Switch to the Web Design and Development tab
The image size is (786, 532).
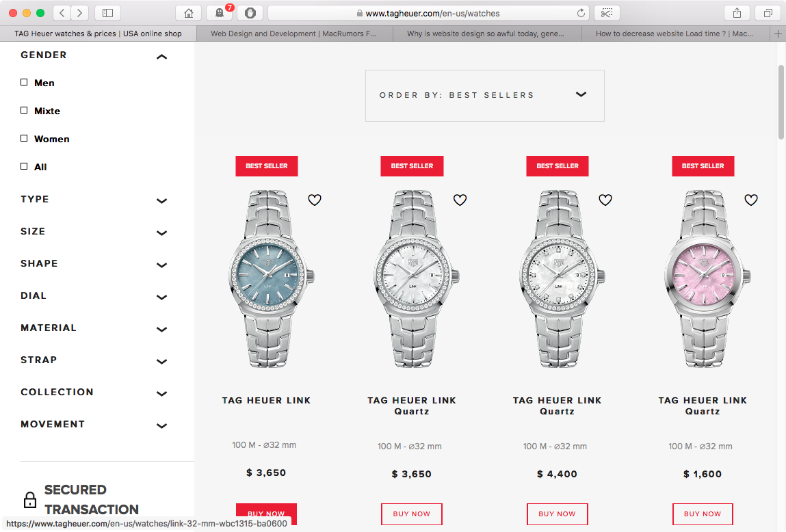tap(293, 34)
